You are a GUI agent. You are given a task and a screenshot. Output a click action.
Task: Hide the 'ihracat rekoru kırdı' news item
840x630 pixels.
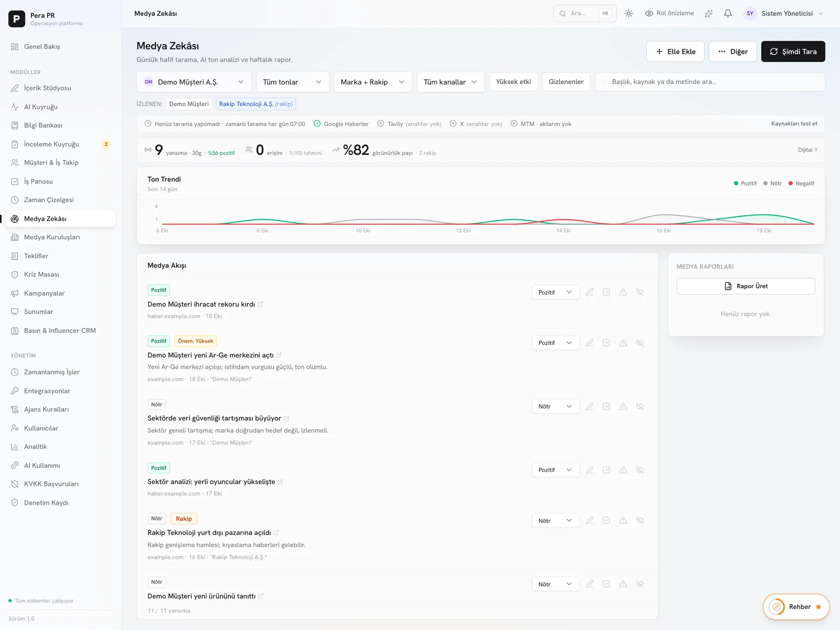(x=640, y=292)
